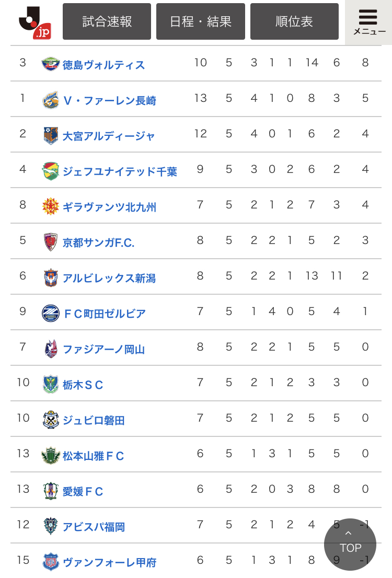Screen dimensions: 392x578
Task: Open the ファジアーノ岡山 team link
Action: point(103,349)
